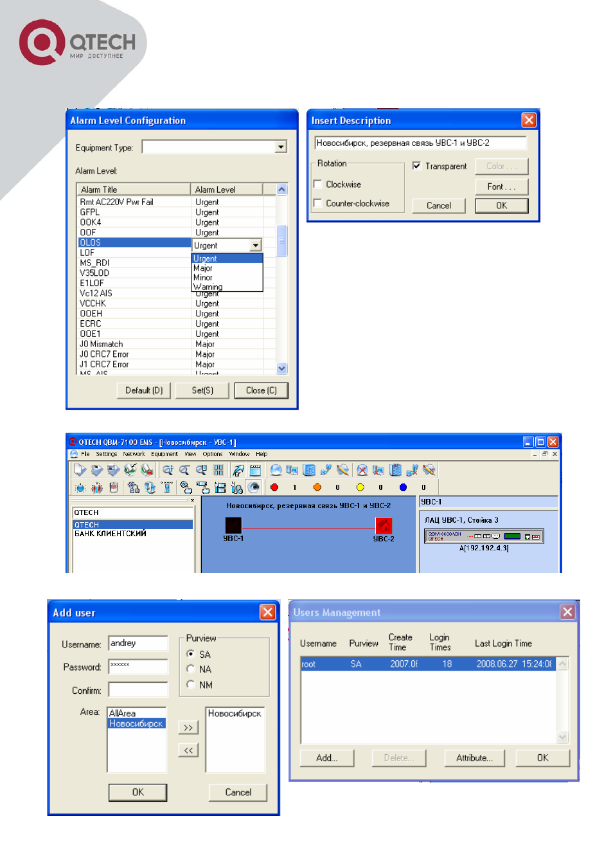Click the four-squares grid view icon
Screen dimensions: 613x868
218,470
